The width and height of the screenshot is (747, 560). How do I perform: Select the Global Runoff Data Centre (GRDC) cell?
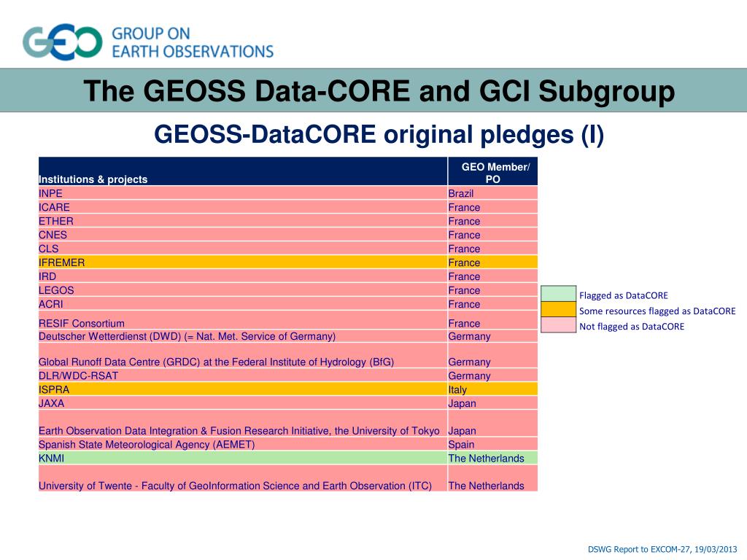[x=243, y=355]
